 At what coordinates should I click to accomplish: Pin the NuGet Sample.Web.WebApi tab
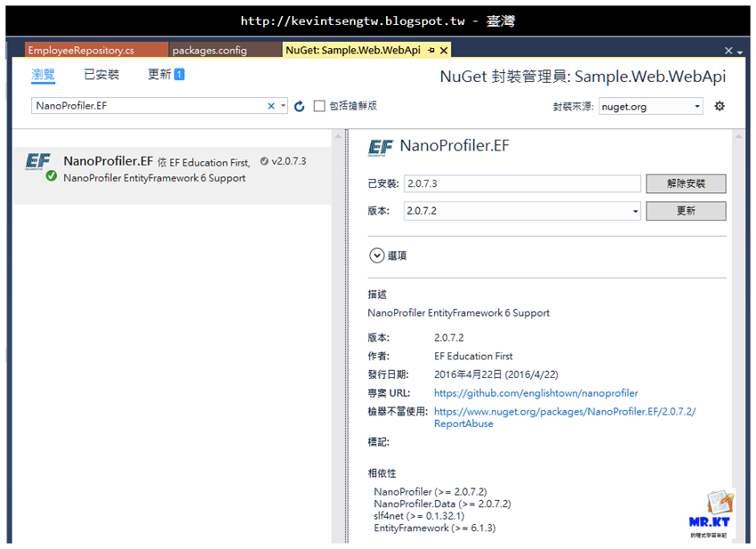tap(431, 50)
